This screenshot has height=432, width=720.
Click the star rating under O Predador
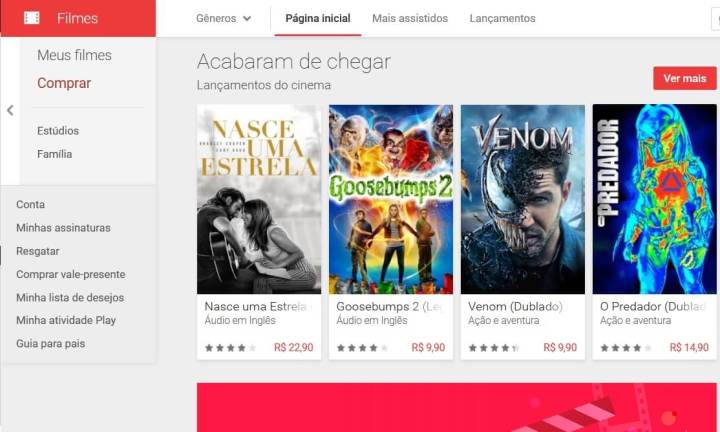pos(626,348)
